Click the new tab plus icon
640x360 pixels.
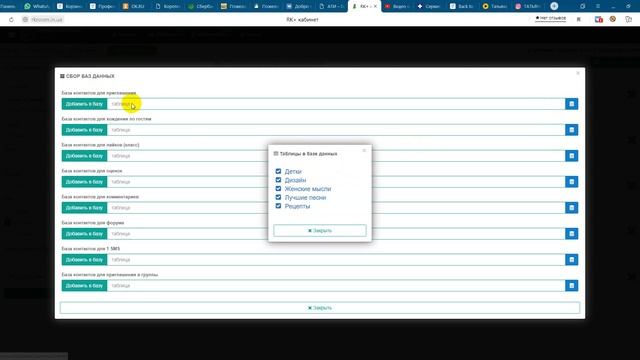coord(554,6)
